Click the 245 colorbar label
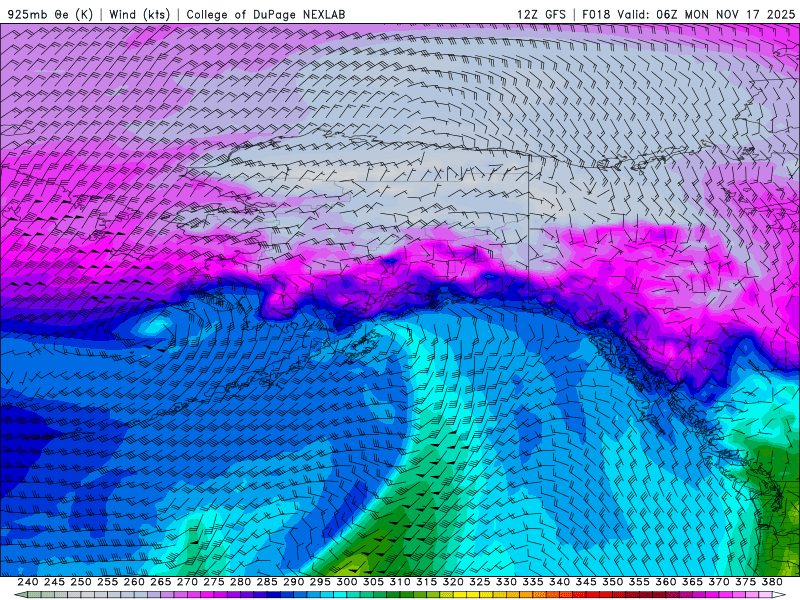Image resolution: width=800 pixels, height=600 pixels. coord(54,582)
